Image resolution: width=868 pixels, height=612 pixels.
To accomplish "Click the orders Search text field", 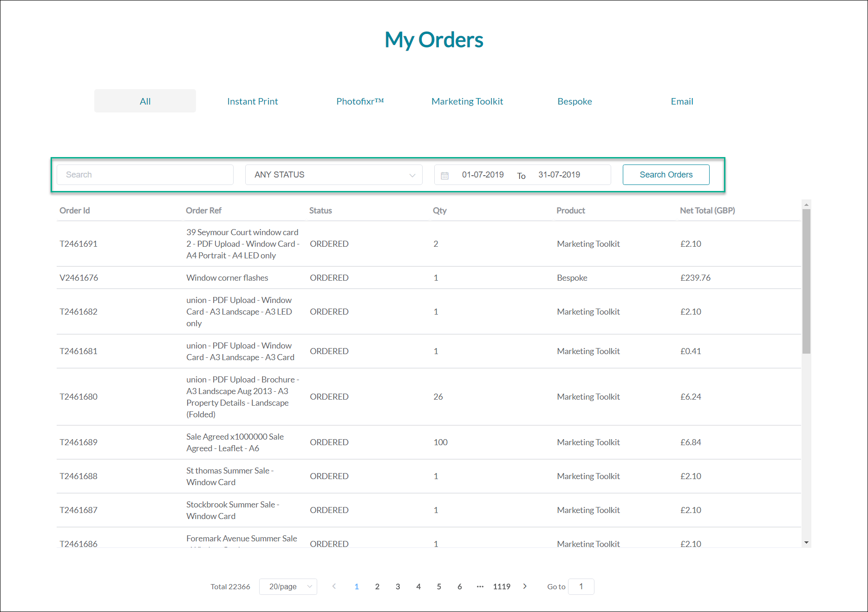I will 145,175.
